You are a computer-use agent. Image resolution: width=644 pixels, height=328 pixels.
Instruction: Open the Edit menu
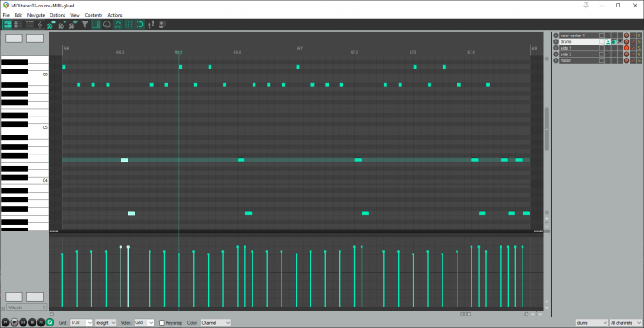coord(18,15)
